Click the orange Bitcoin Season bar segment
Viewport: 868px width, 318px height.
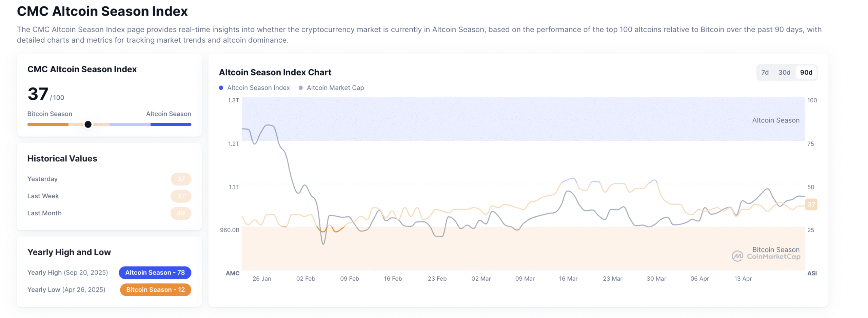[x=47, y=124]
